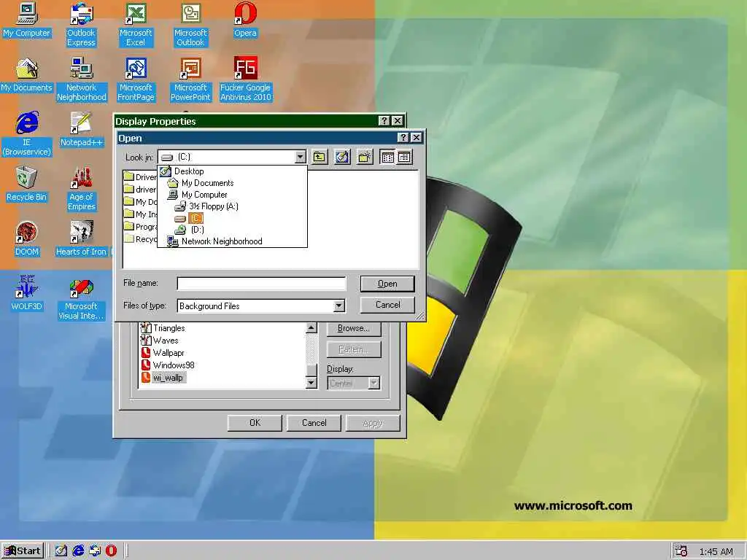Select Waves in wallpaper list

160,341
